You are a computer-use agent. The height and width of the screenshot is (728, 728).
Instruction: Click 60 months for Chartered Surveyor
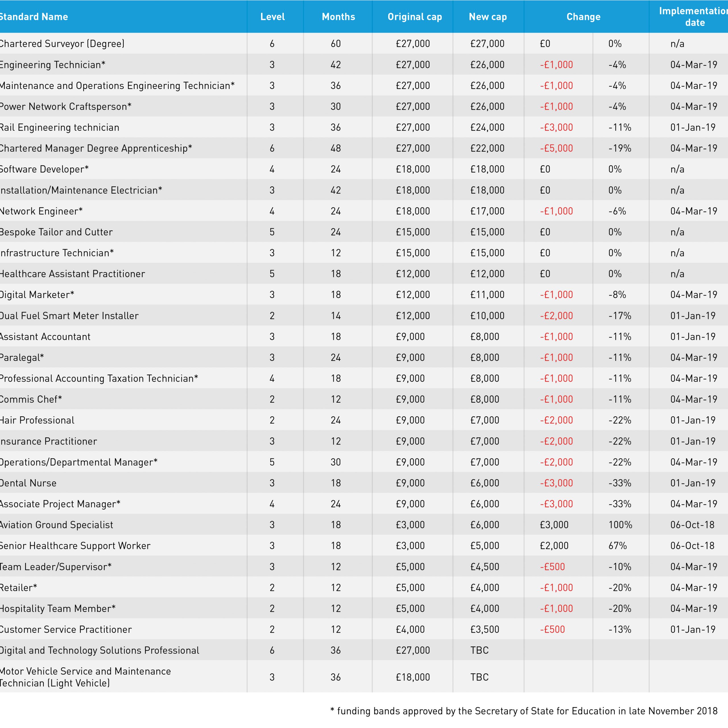tap(336, 44)
